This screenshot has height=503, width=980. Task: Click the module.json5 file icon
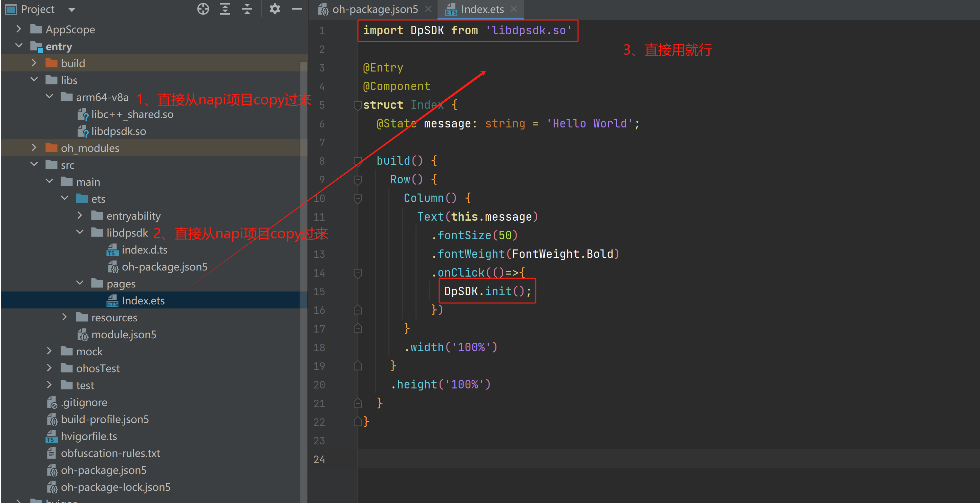[83, 335]
